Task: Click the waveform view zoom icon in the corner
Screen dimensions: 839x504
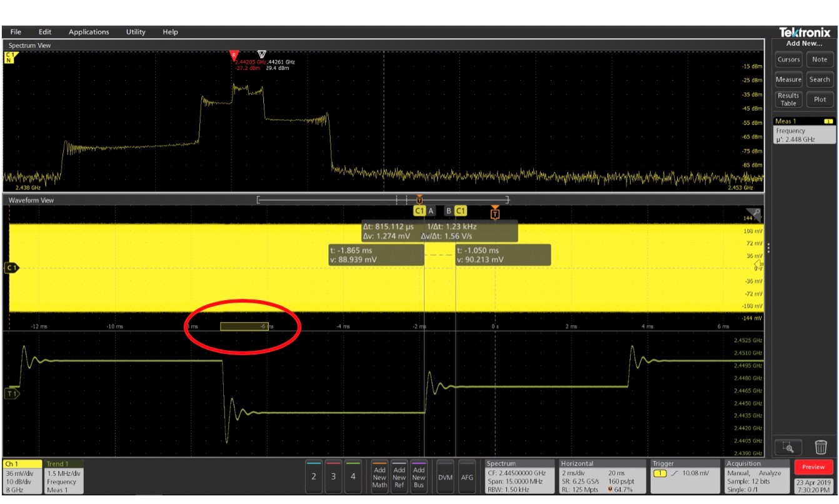Action: (x=755, y=214)
